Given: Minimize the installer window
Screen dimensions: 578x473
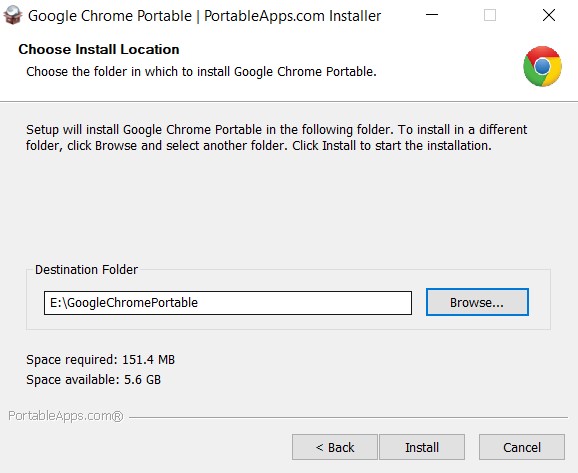Looking at the screenshot, I should (432, 15).
